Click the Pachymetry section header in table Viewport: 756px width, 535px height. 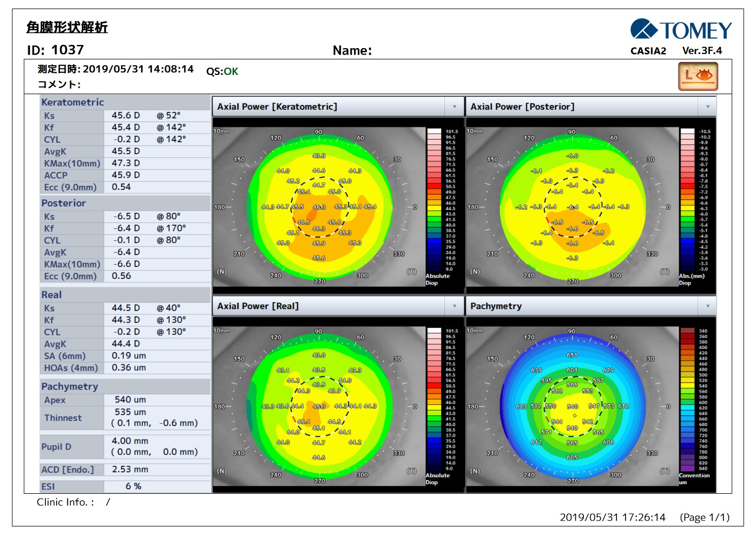point(126,386)
